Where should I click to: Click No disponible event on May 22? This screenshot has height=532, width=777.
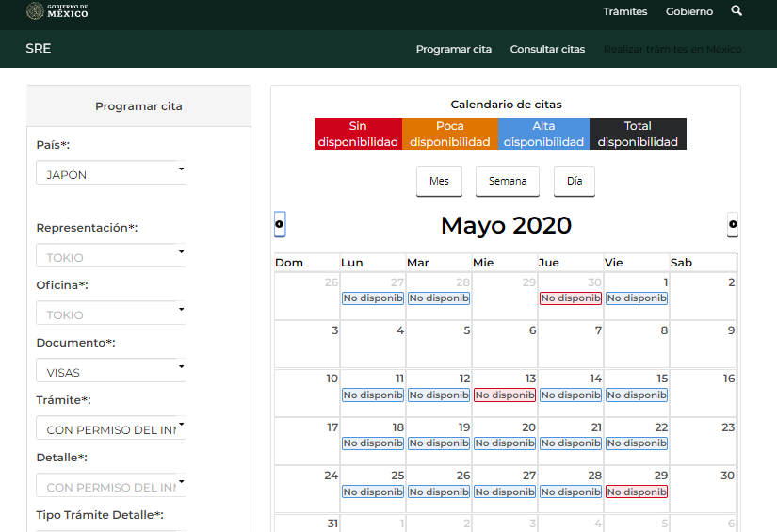(637, 443)
